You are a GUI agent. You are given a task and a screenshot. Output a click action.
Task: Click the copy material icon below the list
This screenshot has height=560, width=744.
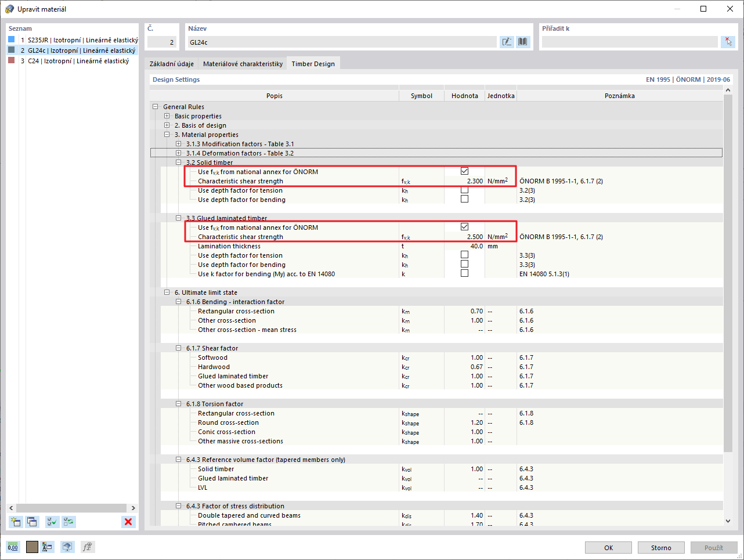[32, 522]
